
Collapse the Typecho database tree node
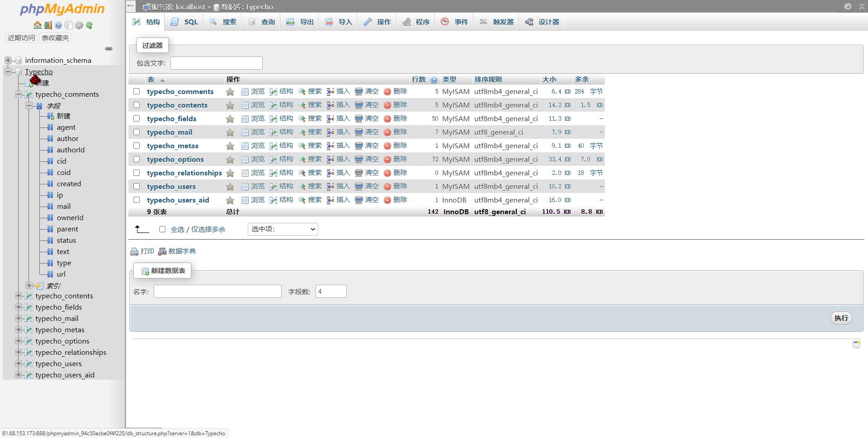point(8,71)
